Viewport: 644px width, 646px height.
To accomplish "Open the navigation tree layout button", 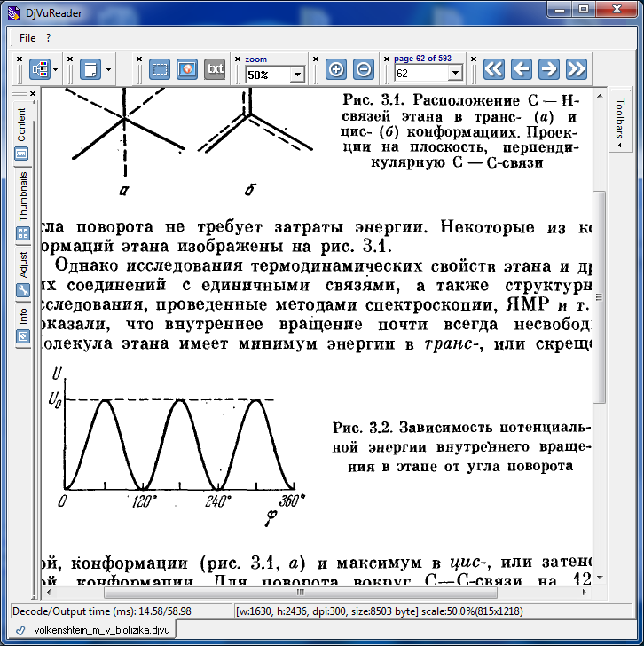I will point(40,69).
